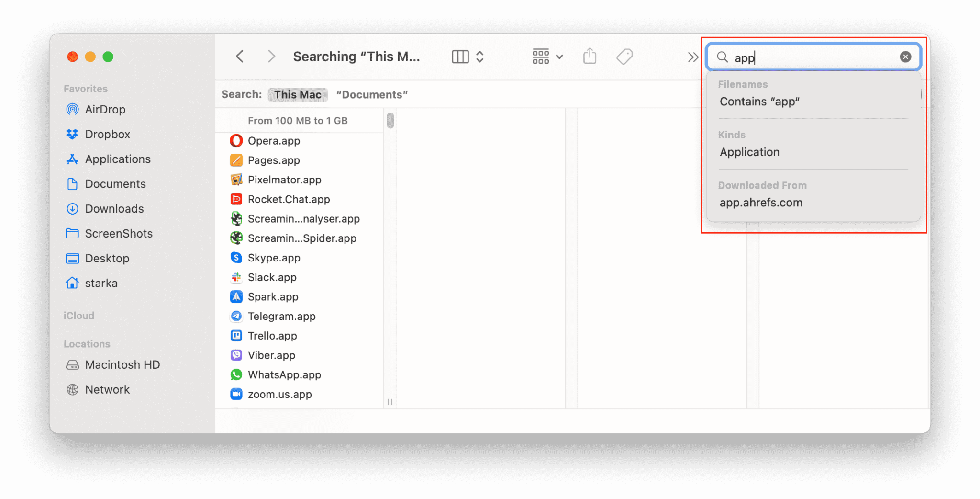Select the app.ahrefs.com downloaded-from suggestion
This screenshot has width=980, height=499.
click(x=760, y=202)
